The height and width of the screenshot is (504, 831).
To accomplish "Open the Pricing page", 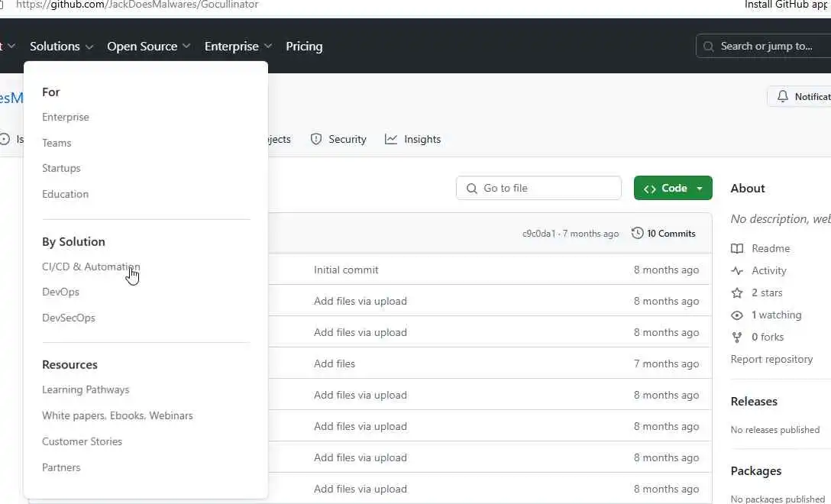I will 304,46.
